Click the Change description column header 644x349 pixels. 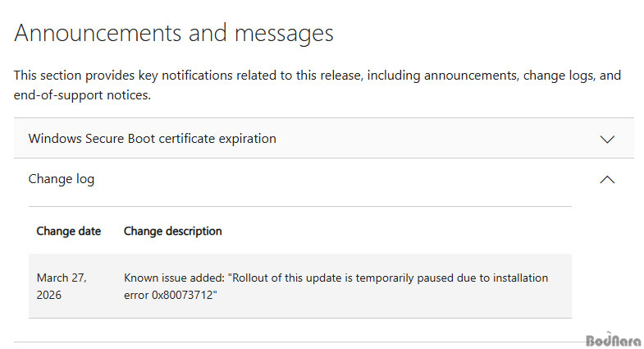172,232
